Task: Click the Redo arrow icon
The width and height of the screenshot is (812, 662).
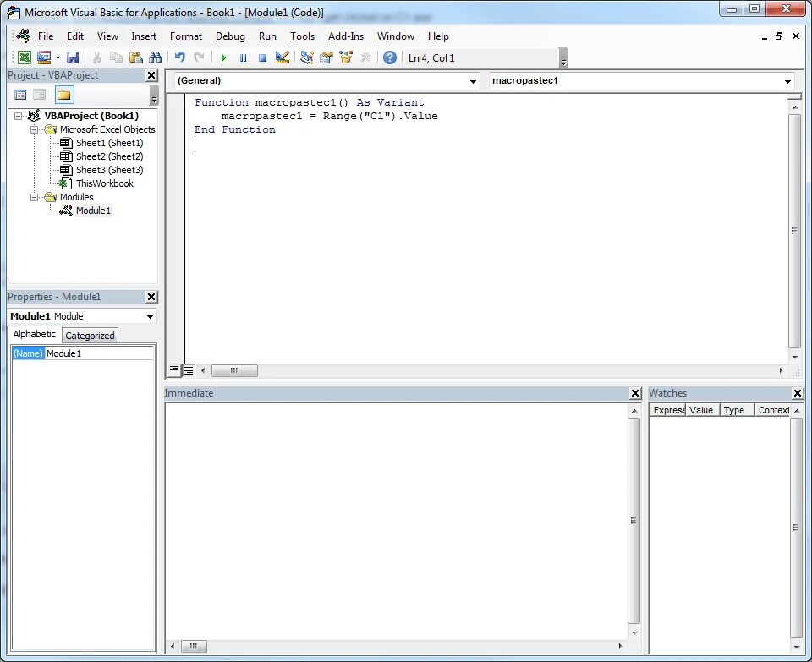Action: click(x=199, y=57)
